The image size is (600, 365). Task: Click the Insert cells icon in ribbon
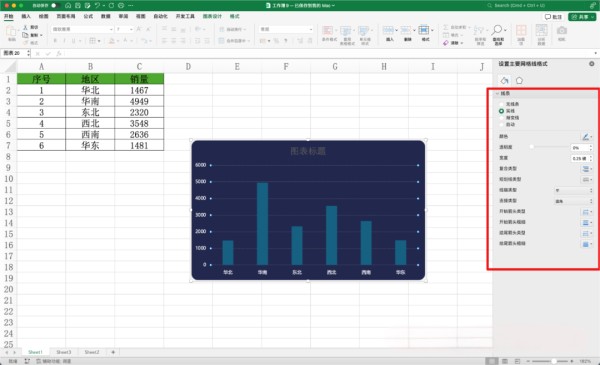388,30
